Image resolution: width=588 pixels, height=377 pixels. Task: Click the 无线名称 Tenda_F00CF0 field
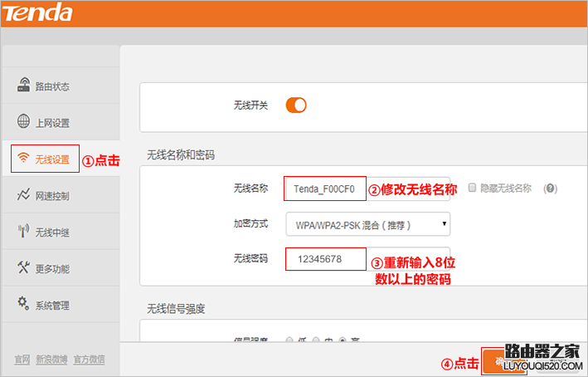[325, 188]
